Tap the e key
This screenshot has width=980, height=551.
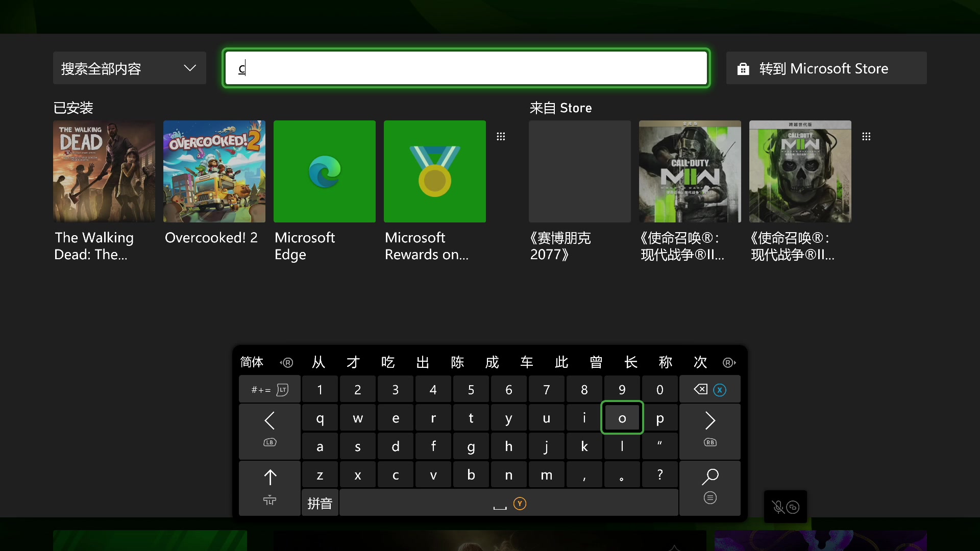[x=396, y=418]
